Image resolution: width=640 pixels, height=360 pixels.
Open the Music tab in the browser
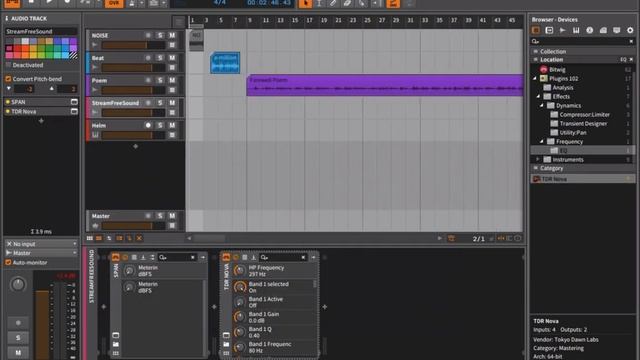pyautogui.click(x=589, y=30)
